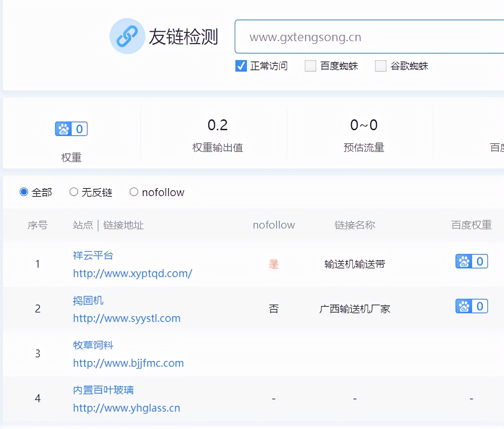Click the red 是 nofollow indicator in row 1
This screenshot has width=504, height=429.
coord(273,264)
